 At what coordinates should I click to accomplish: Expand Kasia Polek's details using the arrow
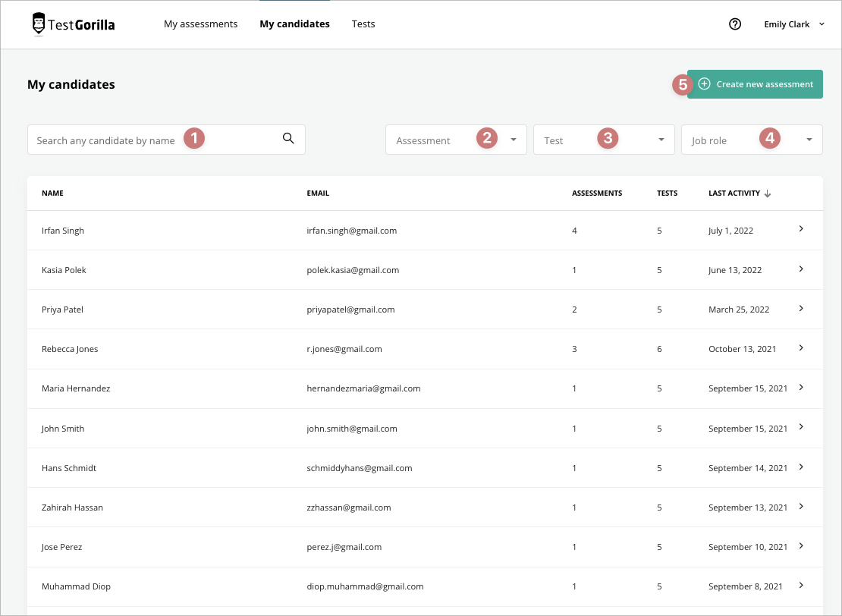pyautogui.click(x=801, y=269)
